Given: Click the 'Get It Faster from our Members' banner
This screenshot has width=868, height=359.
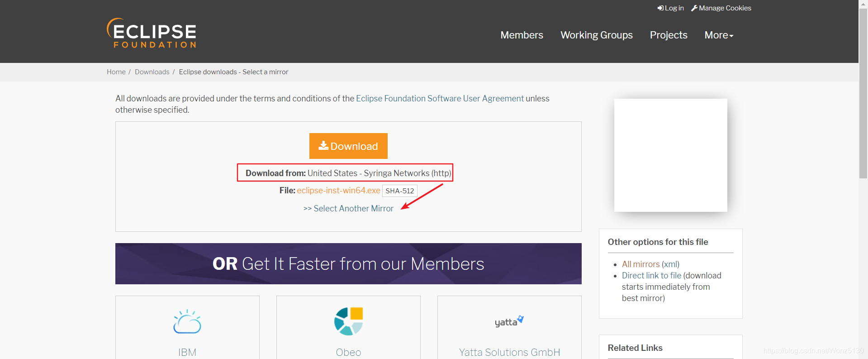Looking at the screenshot, I should pyautogui.click(x=348, y=263).
